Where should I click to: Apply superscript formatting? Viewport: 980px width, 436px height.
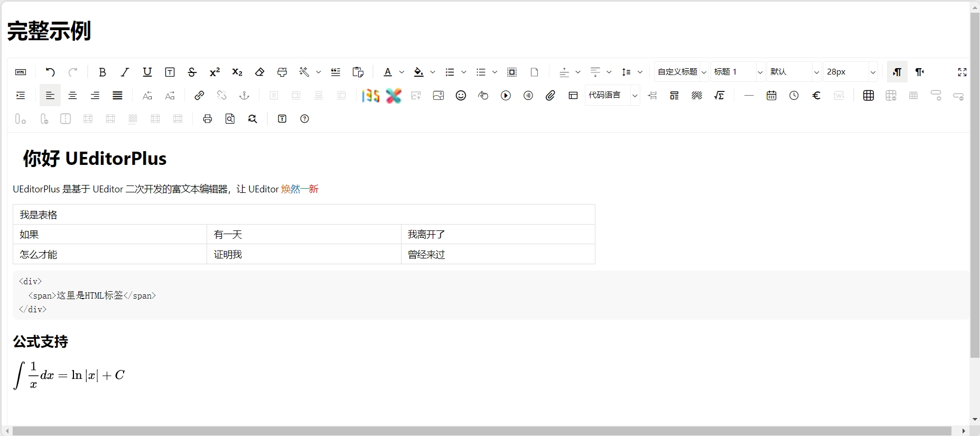(x=215, y=72)
